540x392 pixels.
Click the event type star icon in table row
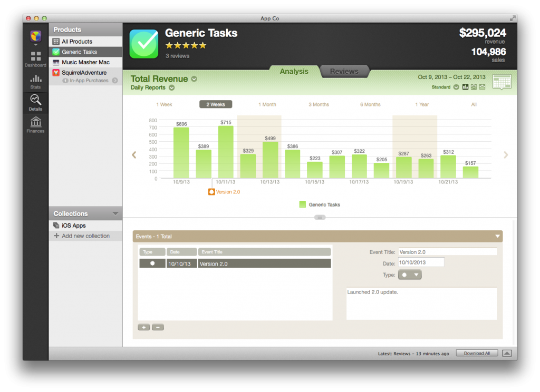152,263
